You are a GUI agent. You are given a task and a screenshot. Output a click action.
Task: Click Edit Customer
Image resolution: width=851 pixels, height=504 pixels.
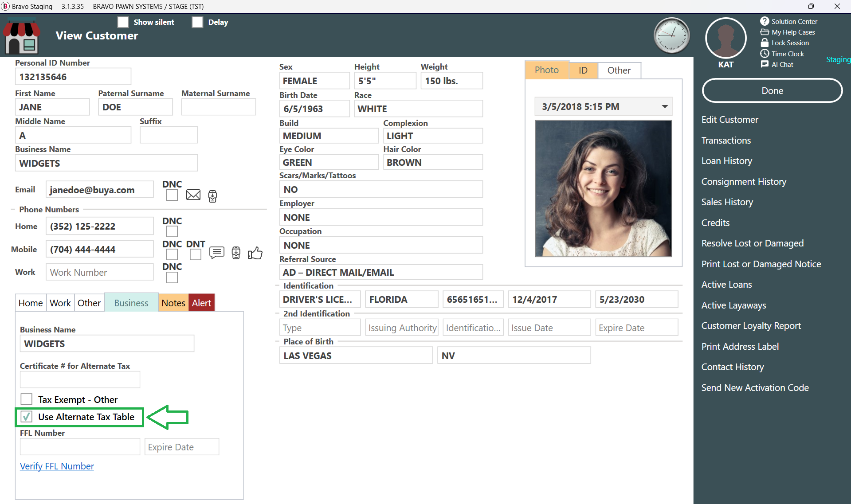click(x=730, y=120)
